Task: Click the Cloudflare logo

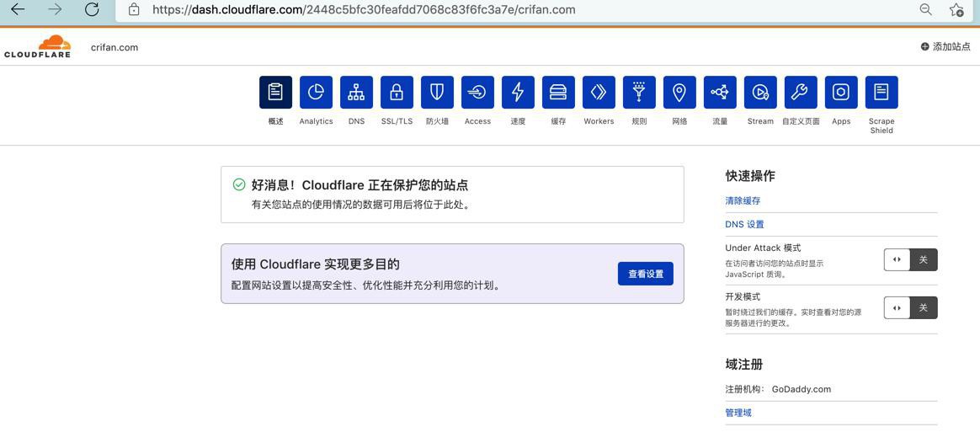Action: coord(38,47)
